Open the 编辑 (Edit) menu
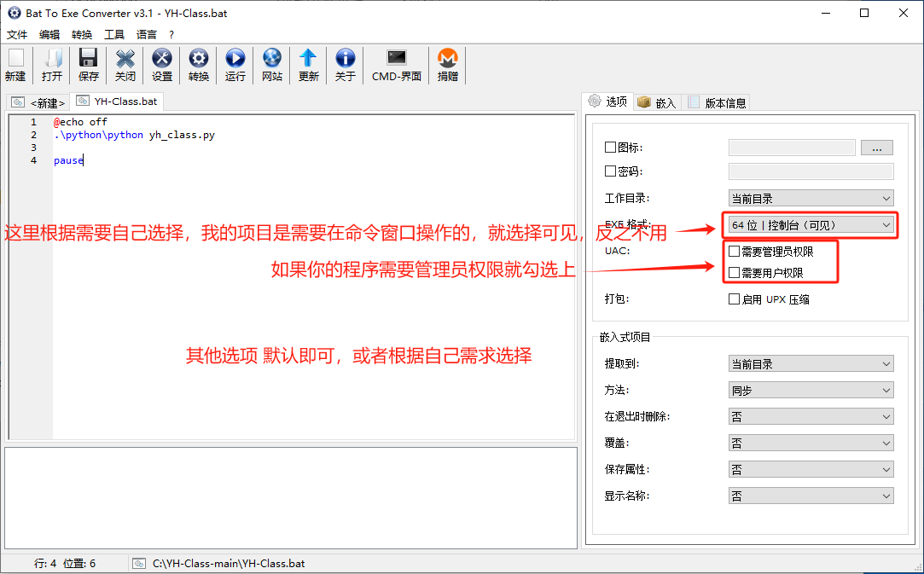The height and width of the screenshot is (574, 924). pos(49,35)
